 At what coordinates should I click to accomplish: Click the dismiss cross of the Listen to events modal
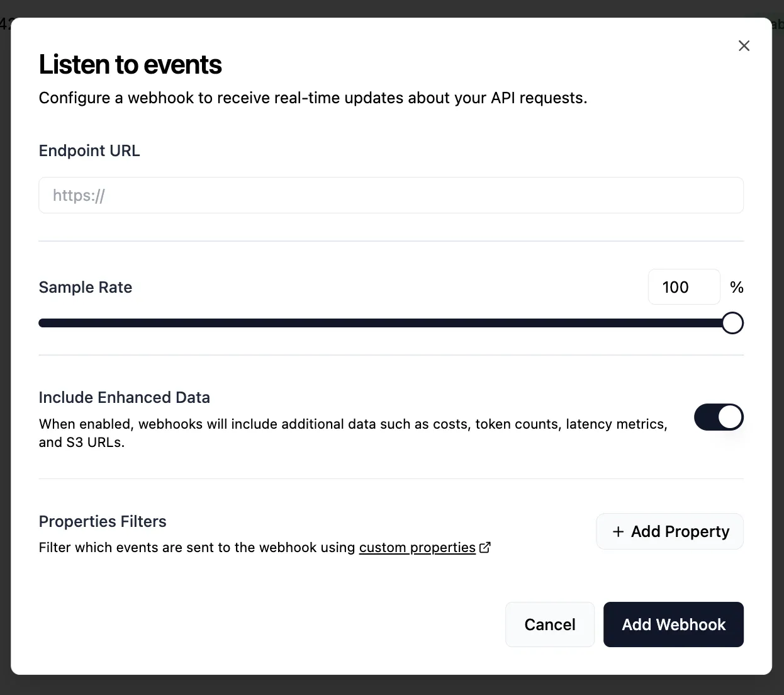pos(744,45)
